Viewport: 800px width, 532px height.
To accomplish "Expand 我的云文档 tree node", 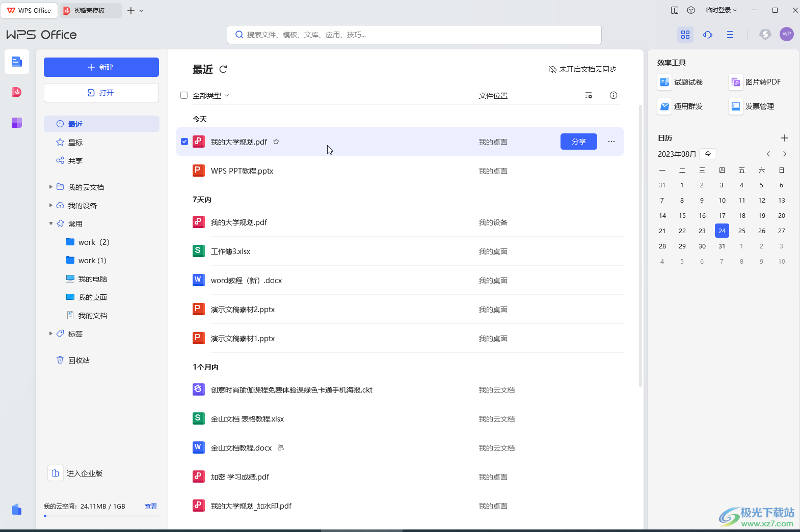I will click(x=51, y=187).
